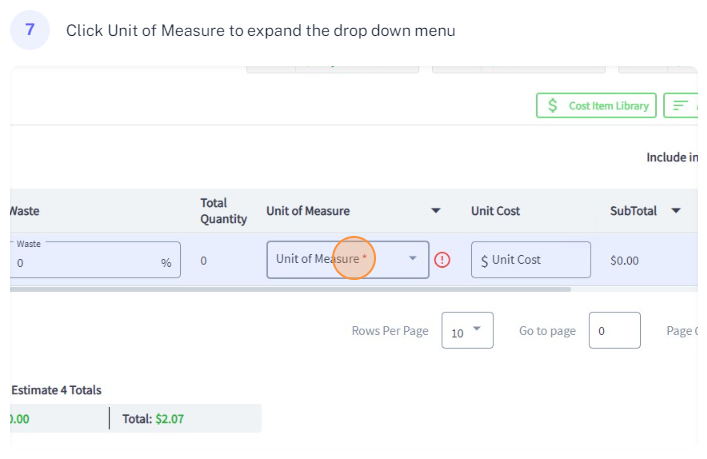Open the Cost Item Library

[596, 106]
